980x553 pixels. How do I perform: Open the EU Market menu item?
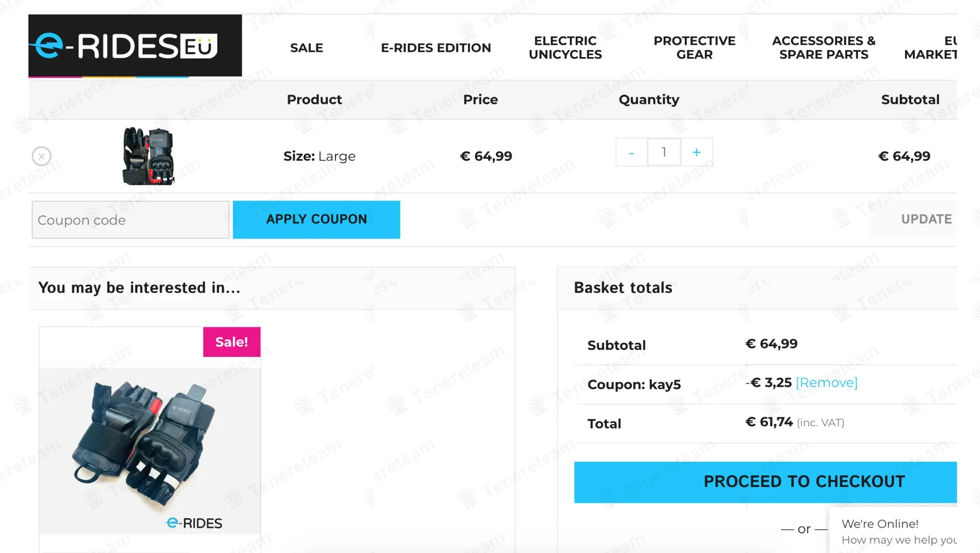(x=931, y=48)
